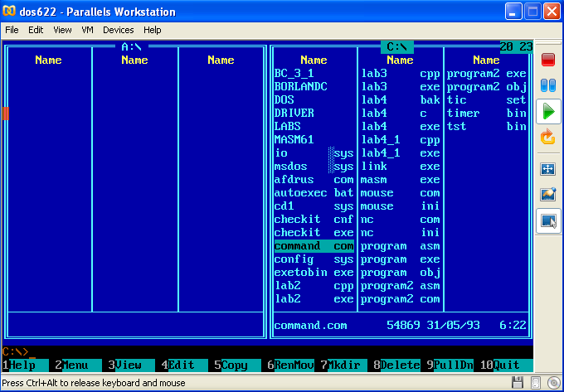Select the nc com file
This screenshot has height=392, width=564.
click(x=401, y=220)
